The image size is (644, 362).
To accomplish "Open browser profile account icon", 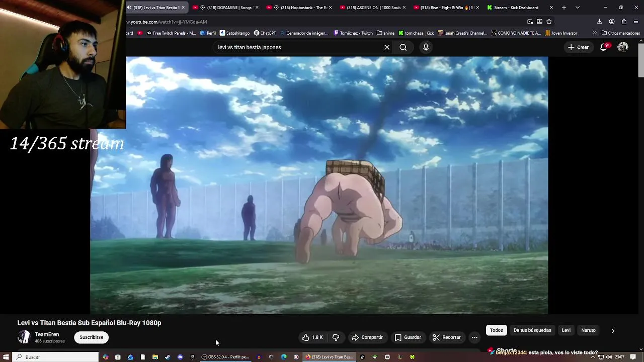I will point(612,22).
